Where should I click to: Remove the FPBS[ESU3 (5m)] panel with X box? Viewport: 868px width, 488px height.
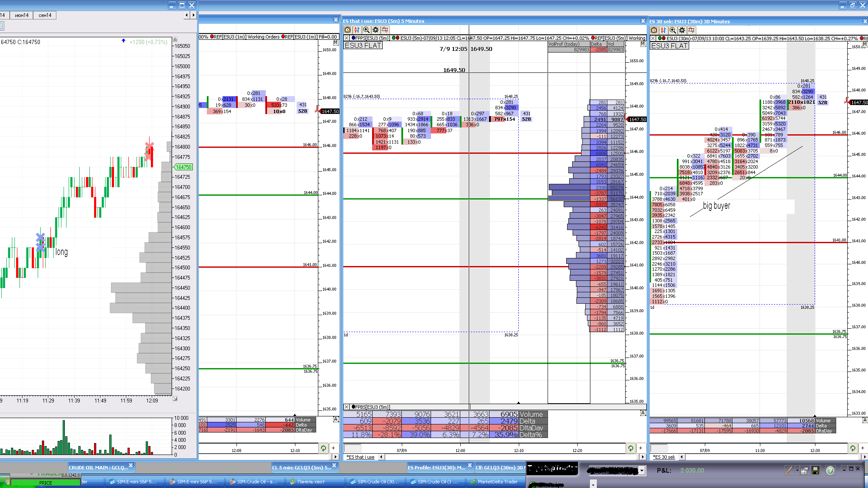pos(347,407)
